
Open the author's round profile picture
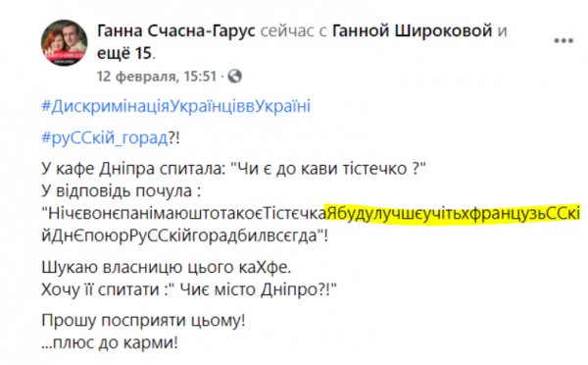64,43
